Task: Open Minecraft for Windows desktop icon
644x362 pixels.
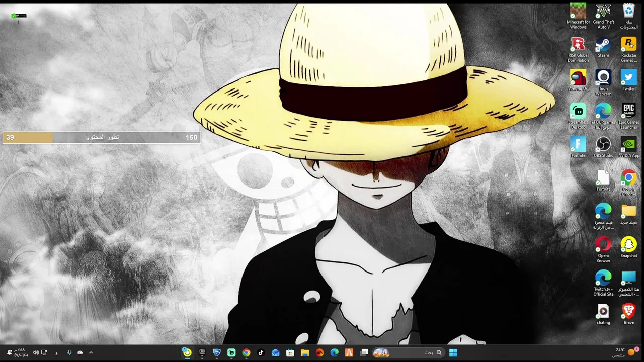Action: [578, 16]
